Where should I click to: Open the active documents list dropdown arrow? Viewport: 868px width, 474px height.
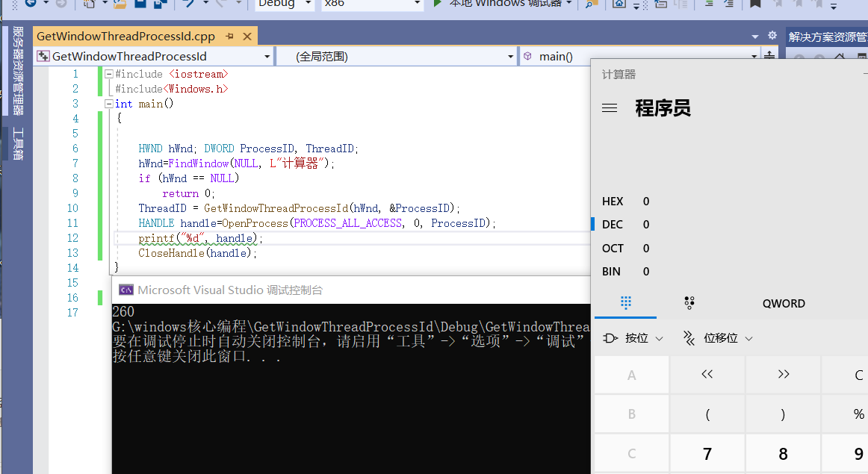tap(755, 37)
